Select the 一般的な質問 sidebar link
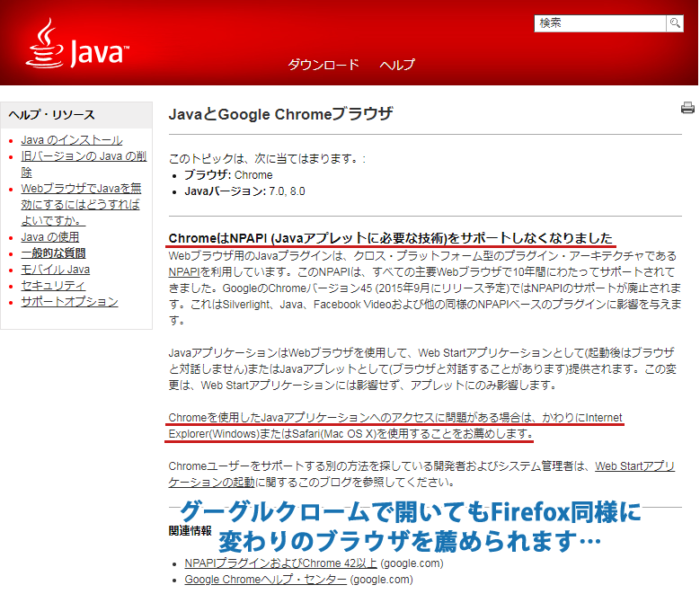Viewport: 700px width, 594px height. (53, 253)
